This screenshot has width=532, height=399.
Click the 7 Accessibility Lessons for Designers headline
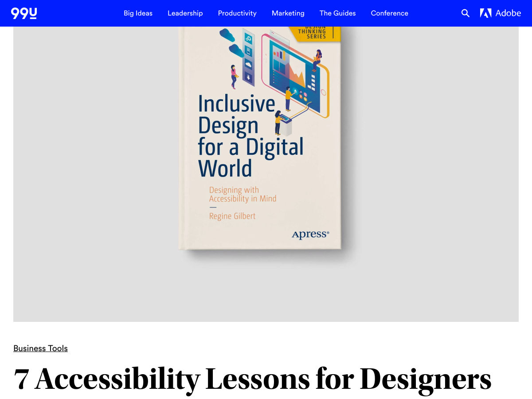252,379
